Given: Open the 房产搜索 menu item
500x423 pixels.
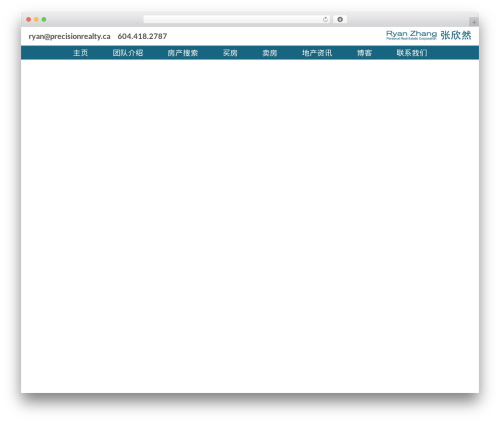Looking at the screenshot, I should tap(183, 53).
